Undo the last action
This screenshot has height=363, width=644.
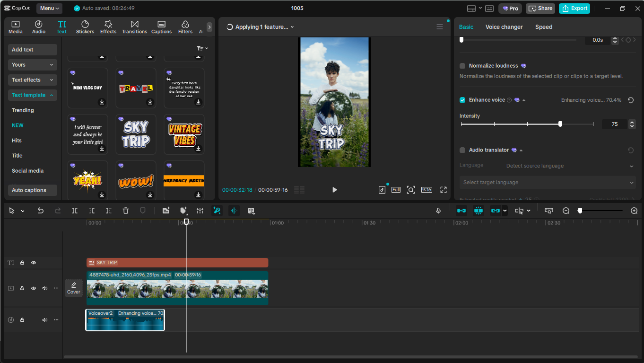pos(40,210)
